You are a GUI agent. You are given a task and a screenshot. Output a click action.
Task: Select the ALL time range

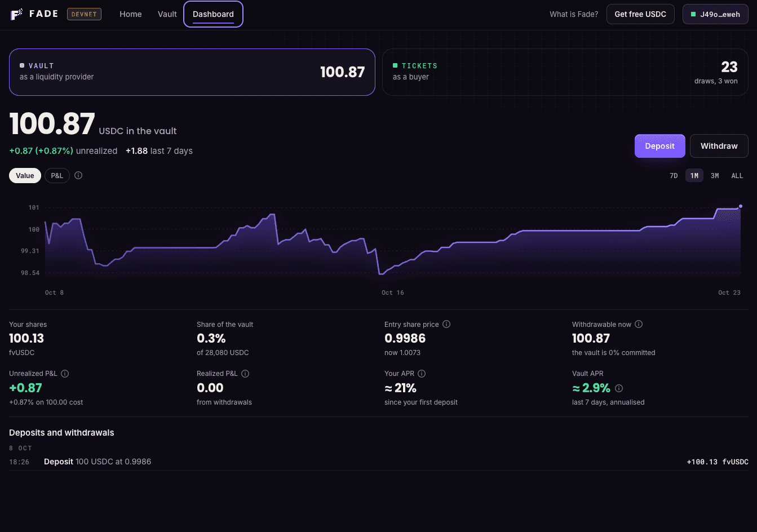[x=737, y=176]
